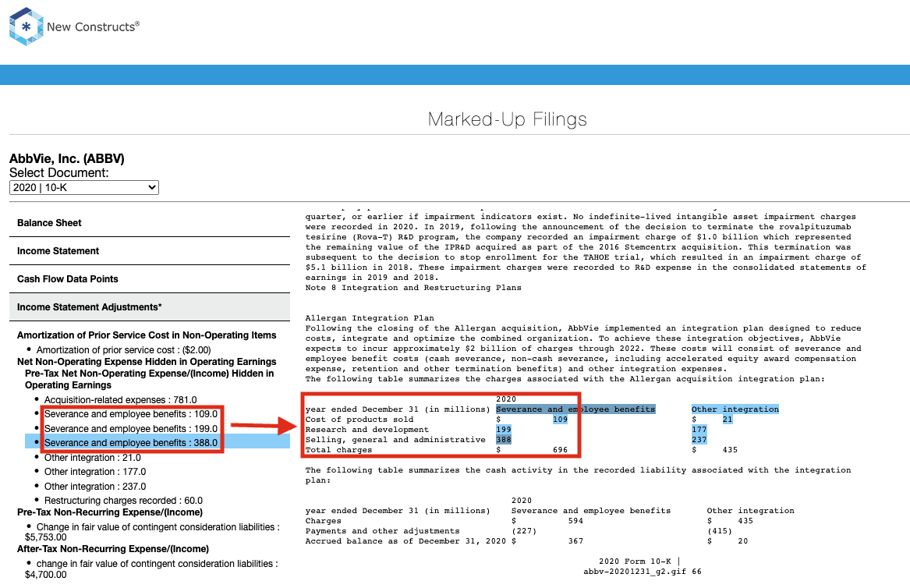Click the 696 value in Total charges row
Image resolution: width=910 pixels, height=588 pixels.
[x=560, y=450]
